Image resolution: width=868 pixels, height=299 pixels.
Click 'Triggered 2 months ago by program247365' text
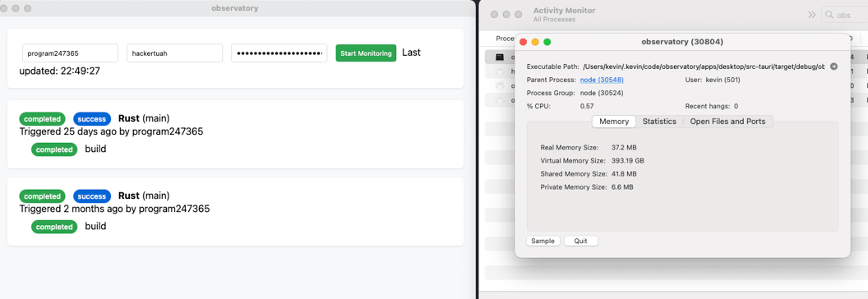pyautogui.click(x=114, y=209)
